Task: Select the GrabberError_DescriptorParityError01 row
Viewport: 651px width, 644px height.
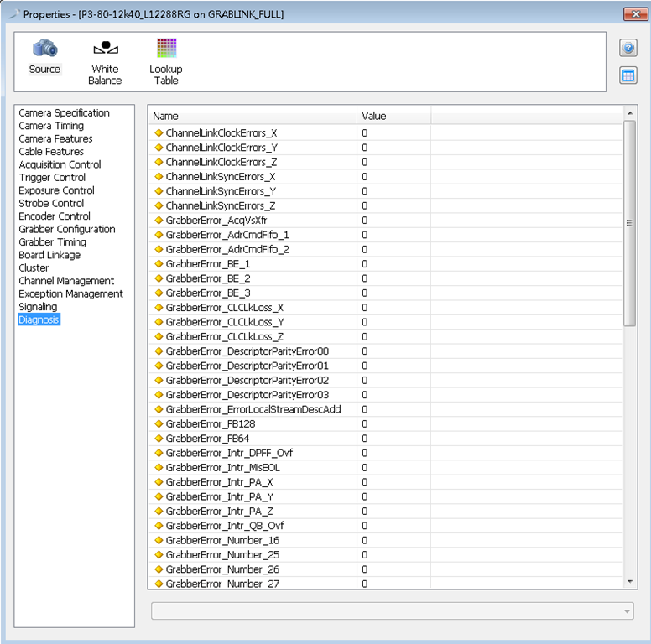Action: 386,366
